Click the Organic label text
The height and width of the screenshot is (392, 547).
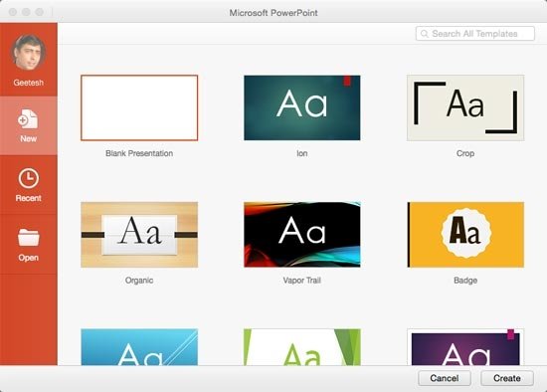coord(139,281)
